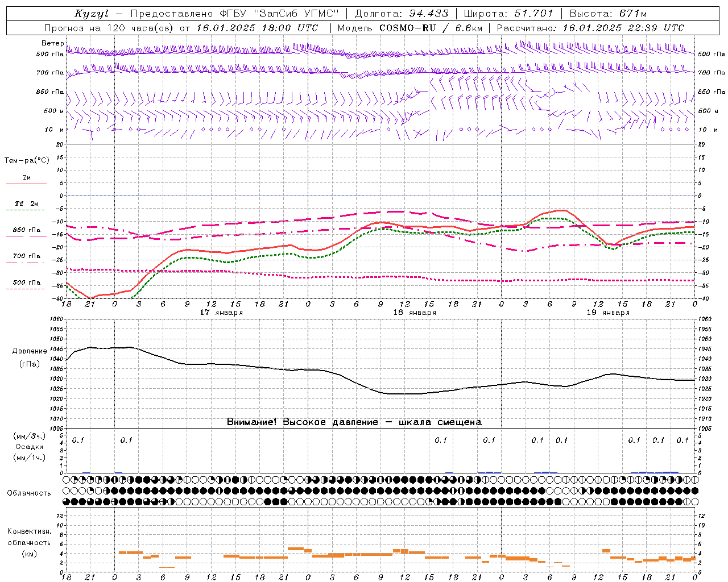Screen dimensions: 728x582
Task: Click the "(мм/3ч.)" precipitation unit label
Action: (x=30, y=436)
